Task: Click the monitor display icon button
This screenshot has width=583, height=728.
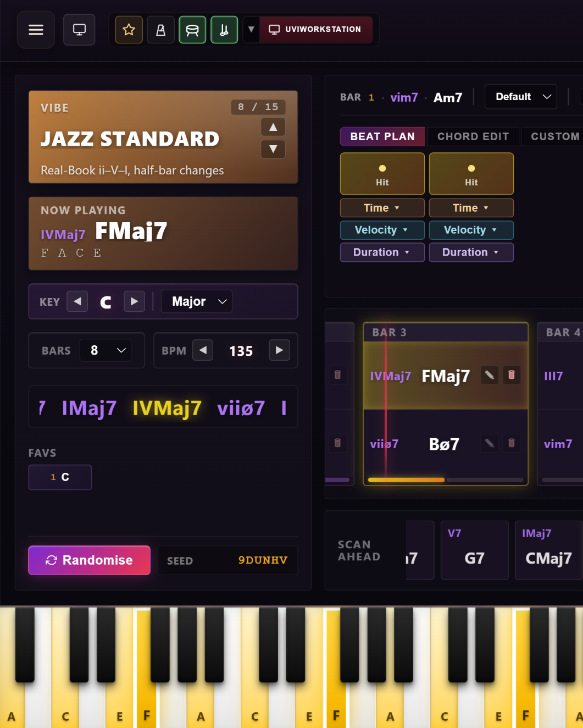Action: click(x=80, y=30)
